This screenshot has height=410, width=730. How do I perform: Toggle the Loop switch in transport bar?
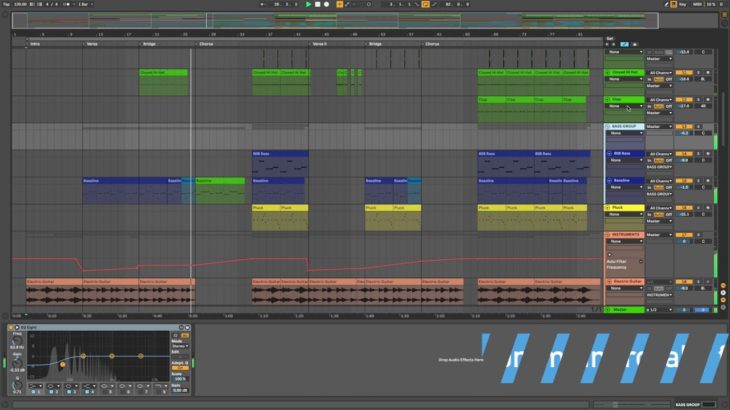[x=425, y=4]
